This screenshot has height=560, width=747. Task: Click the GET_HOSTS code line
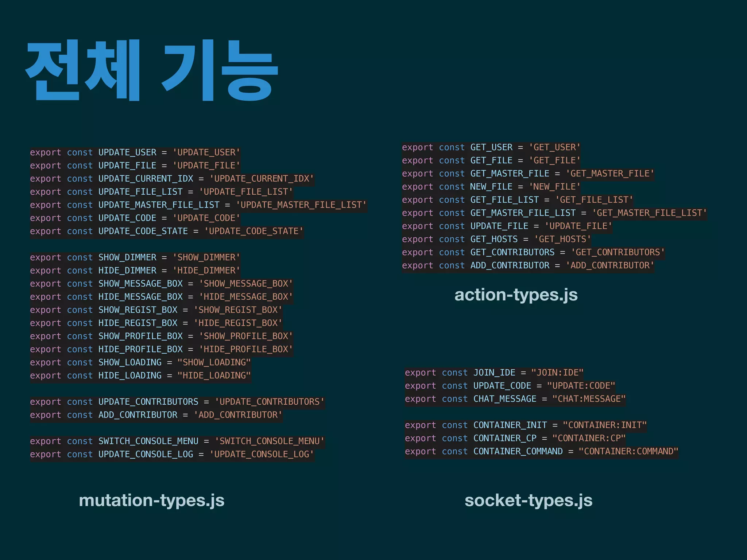click(496, 239)
